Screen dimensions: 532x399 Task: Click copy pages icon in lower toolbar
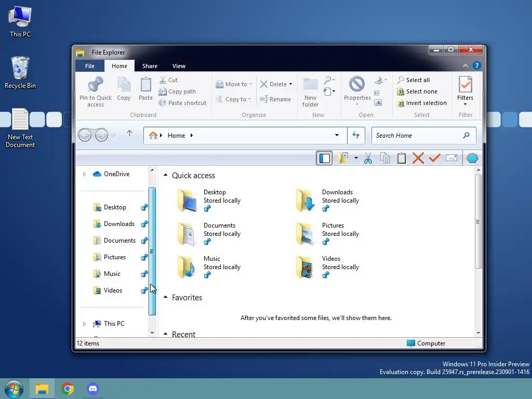pos(385,158)
